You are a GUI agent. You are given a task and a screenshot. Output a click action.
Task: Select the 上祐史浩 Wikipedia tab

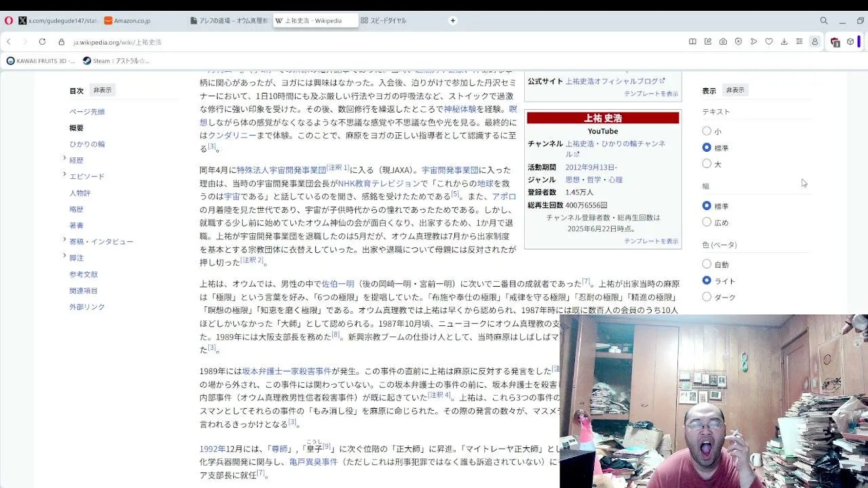pos(315,20)
